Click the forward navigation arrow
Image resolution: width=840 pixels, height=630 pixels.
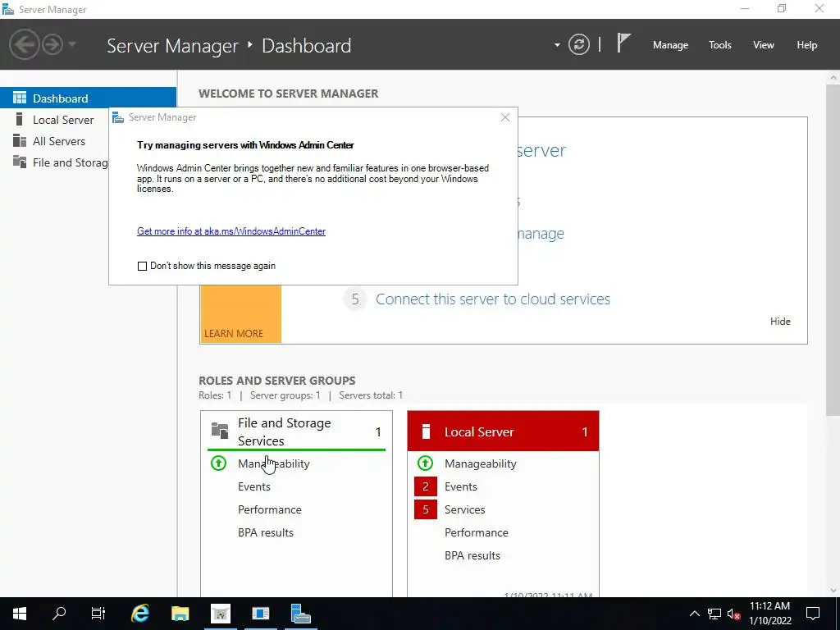tap(52, 44)
